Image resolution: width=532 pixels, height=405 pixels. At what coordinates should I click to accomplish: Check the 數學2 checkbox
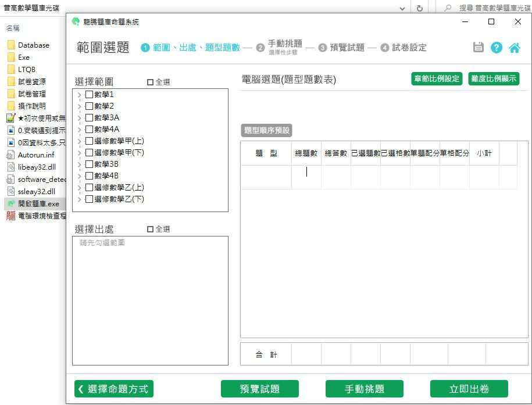click(89, 106)
